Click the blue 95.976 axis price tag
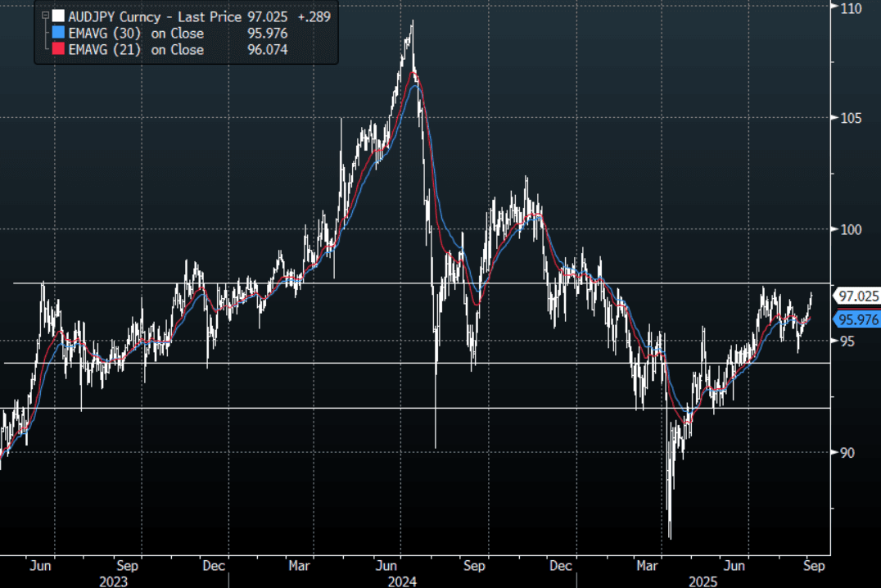The height and width of the screenshot is (588, 881). point(856,320)
